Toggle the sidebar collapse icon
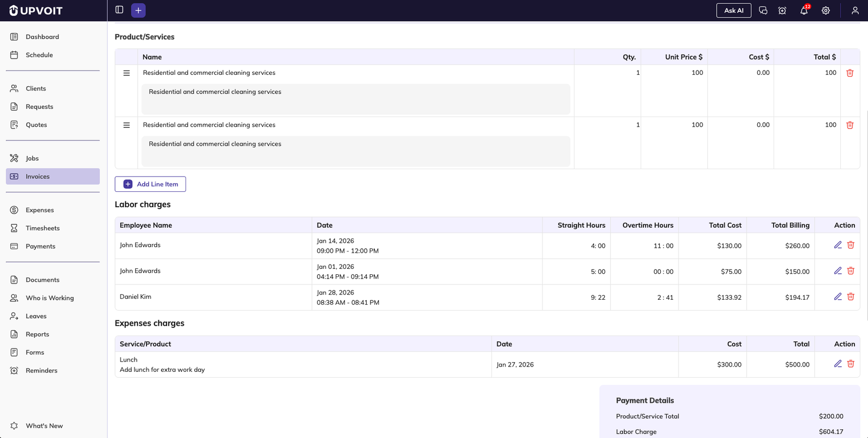The image size is (868, 438). pos(119,10)
